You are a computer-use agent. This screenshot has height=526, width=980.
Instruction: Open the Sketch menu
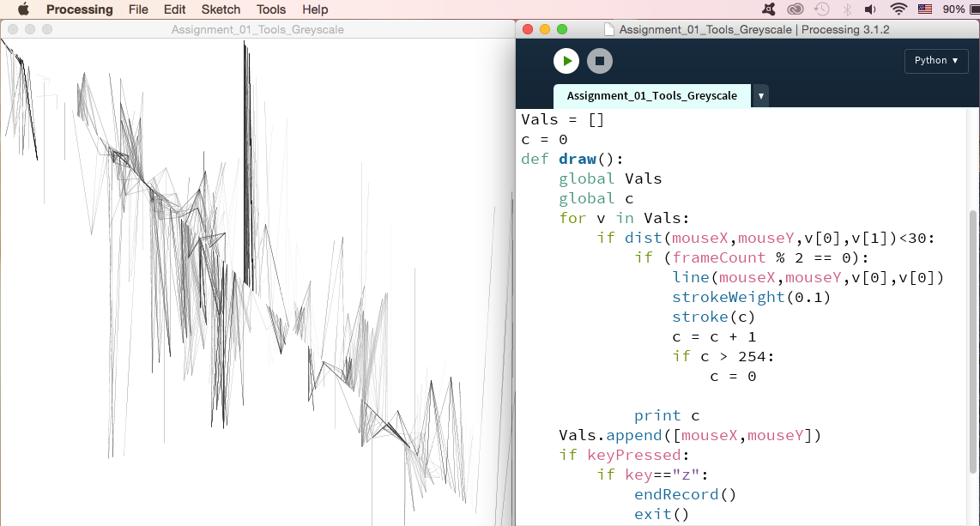[x=221, y=9]
